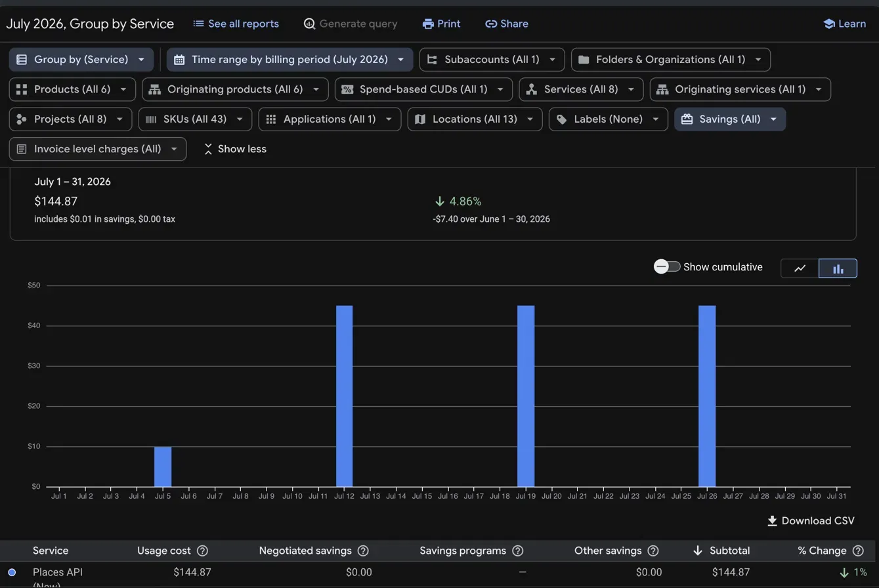Screen dimensions: 879x588
Task: Click the Spend-based CUDs percent icon
Action: click(347, 89)
